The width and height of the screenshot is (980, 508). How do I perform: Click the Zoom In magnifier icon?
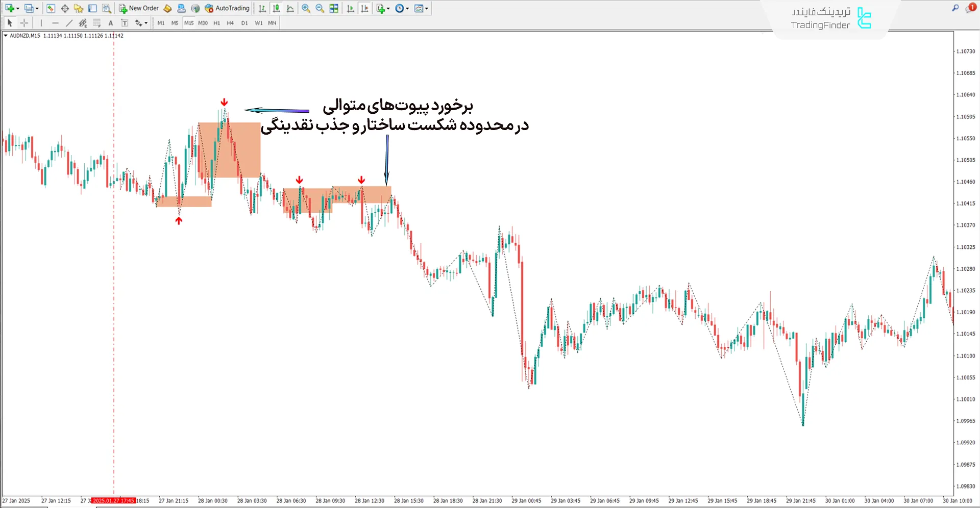point(306,8)
